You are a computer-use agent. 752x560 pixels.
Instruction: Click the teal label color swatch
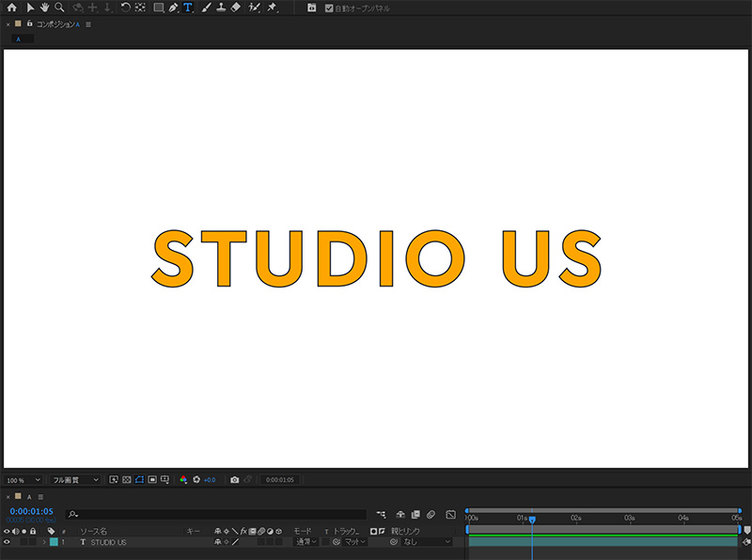[54, 542]
